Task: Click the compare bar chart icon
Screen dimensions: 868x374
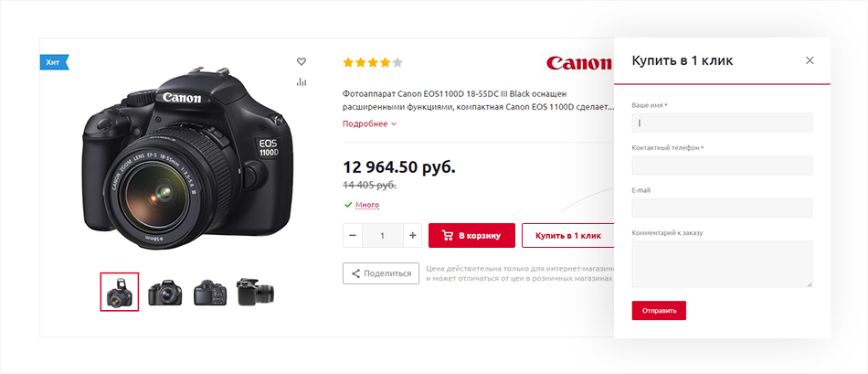Action: click(302, 82)
